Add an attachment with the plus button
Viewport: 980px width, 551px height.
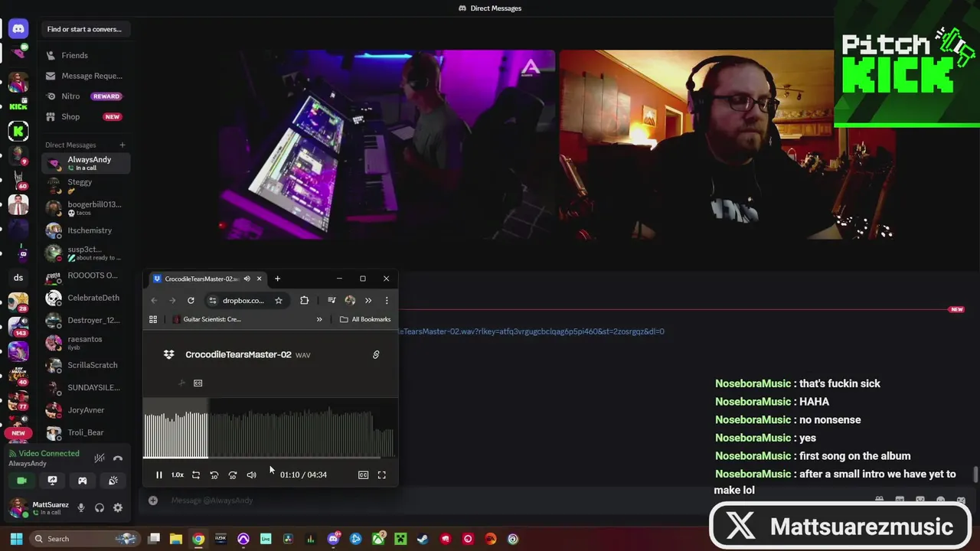pos(153,500)
